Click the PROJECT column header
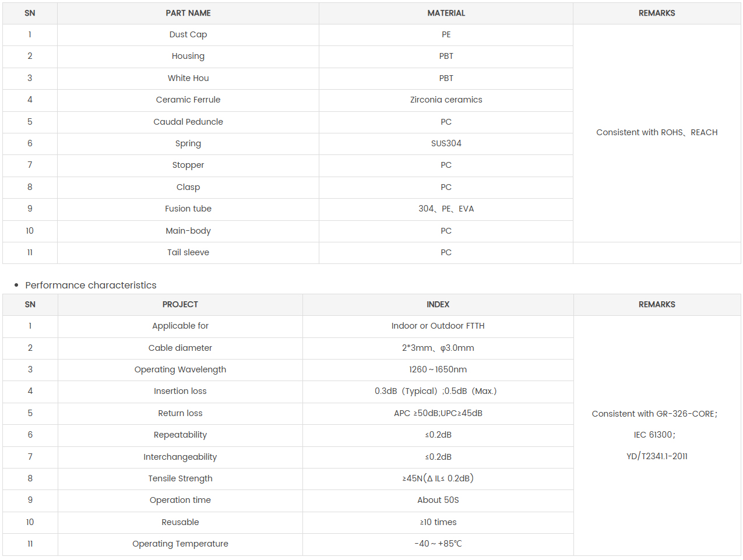The width and height of the screenshot is (743, 560). [180, 304]
